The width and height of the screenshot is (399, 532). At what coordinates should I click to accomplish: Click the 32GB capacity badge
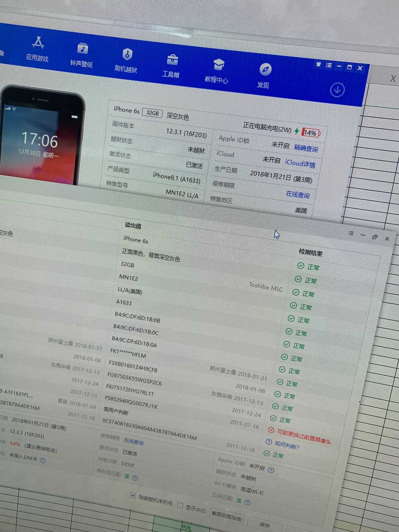[x=152, y=113]
